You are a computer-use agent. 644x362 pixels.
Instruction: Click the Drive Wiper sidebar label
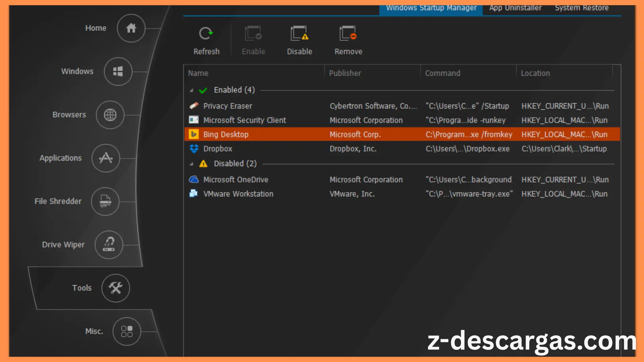pos(63,245)
